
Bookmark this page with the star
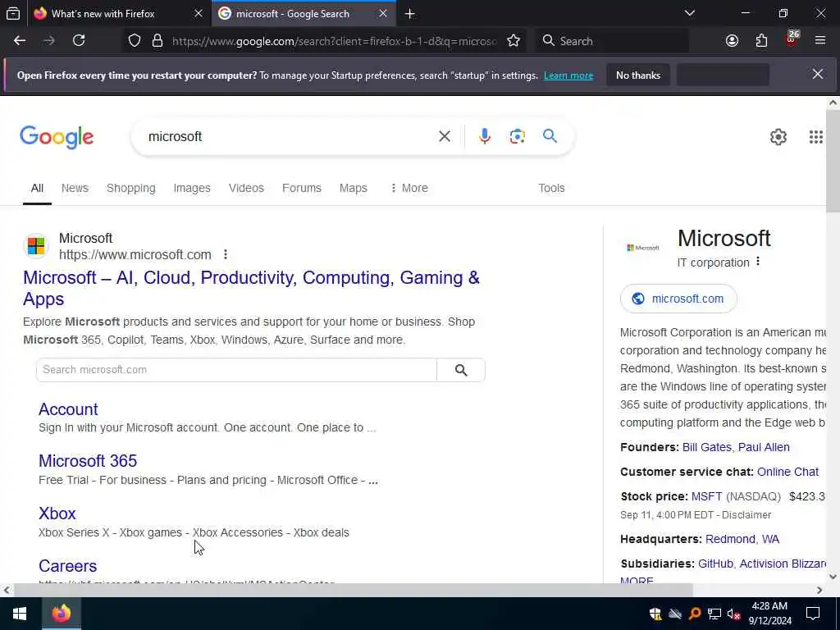[x=514, y=41]
